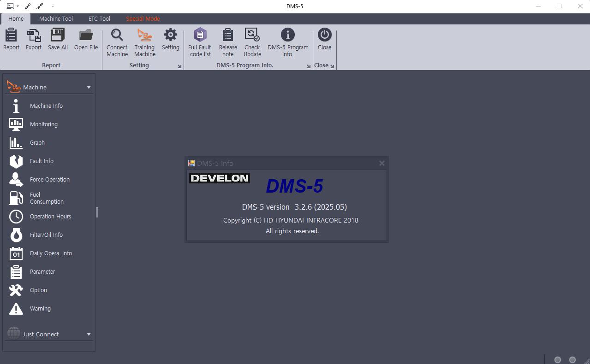Screen dimensions: 590x364
Task: Switch to the Machine Tool tab
Action: [56, 19]
